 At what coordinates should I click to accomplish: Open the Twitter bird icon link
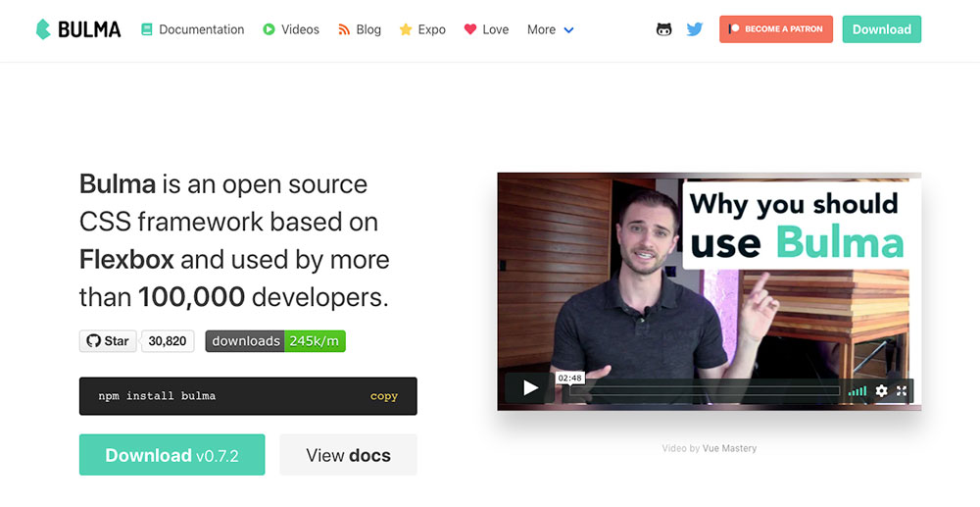pos(695,29)
